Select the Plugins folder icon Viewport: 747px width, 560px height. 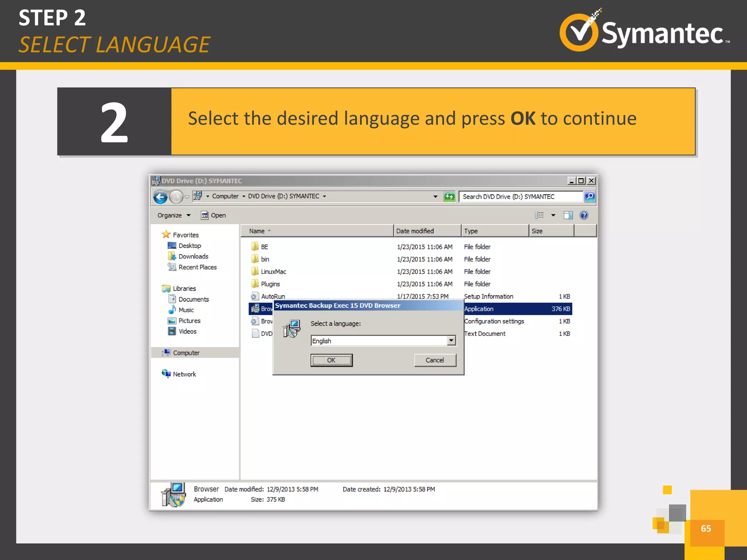pyautogui.click(x=255, y=284)
